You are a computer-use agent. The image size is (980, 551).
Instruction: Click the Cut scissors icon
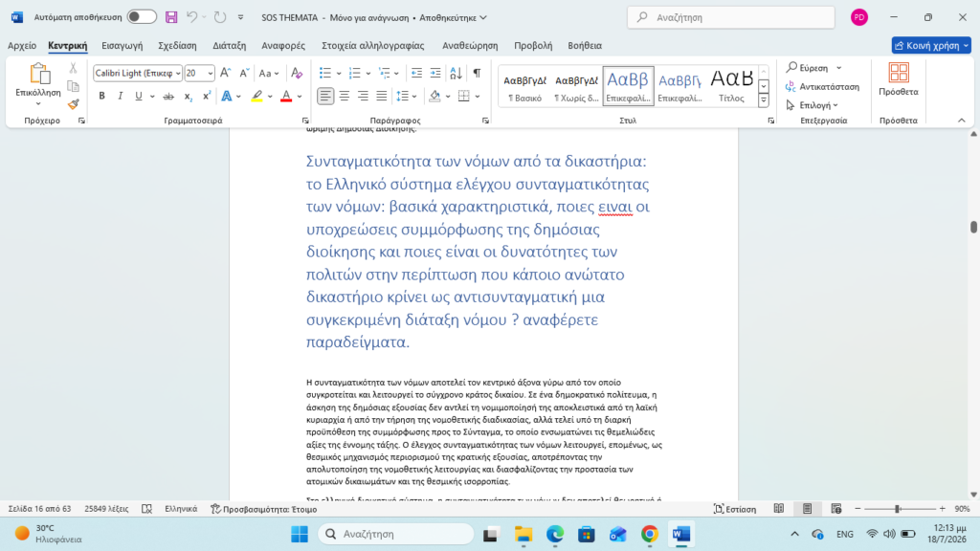click(x=73, y=68)
